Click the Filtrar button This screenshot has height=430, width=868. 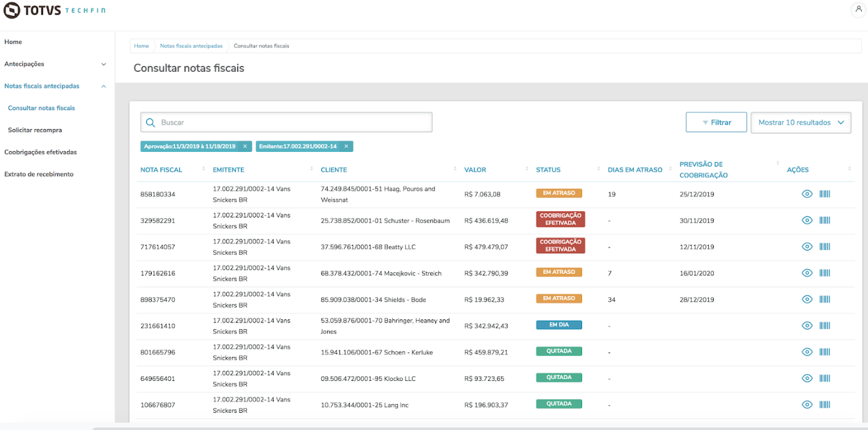click(716, 122)
